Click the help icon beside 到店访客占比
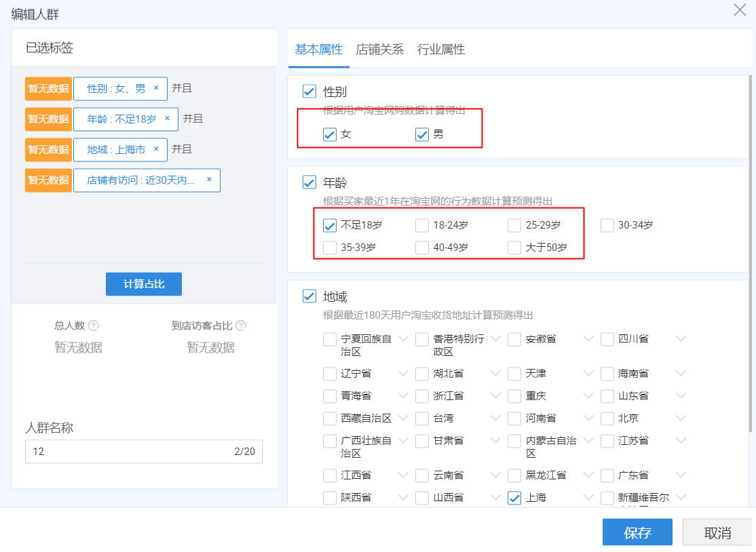756x552 pixels. click(x=241, y=326)
